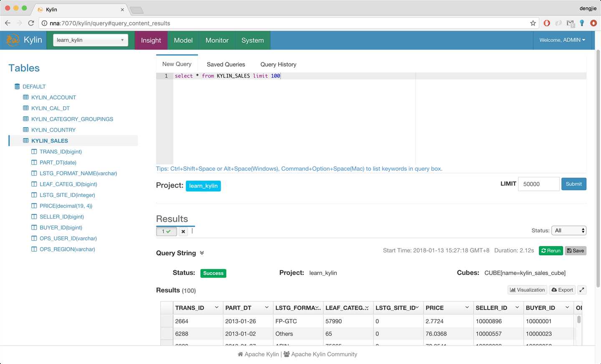This screenshot has height=364, width=601.
Task: Click the KYLIN_CAL_DT table icon
Action: tap(26, 108)
